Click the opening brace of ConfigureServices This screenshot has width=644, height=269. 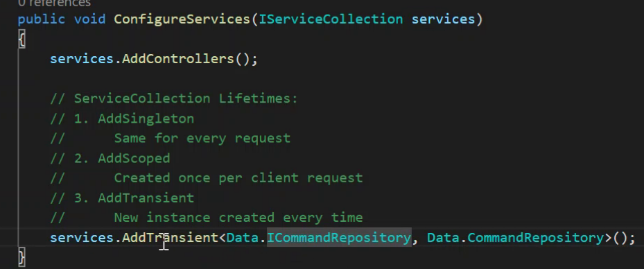(21, 40)
